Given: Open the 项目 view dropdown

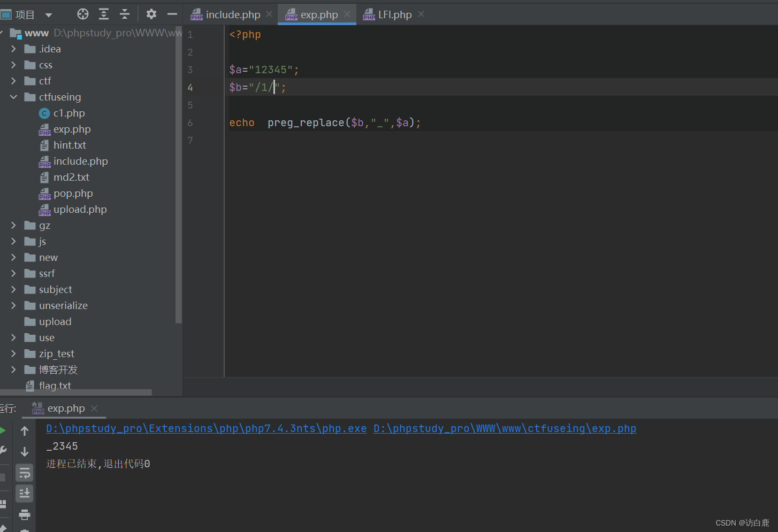Looking at the screenshot, I should coord(48,14).
